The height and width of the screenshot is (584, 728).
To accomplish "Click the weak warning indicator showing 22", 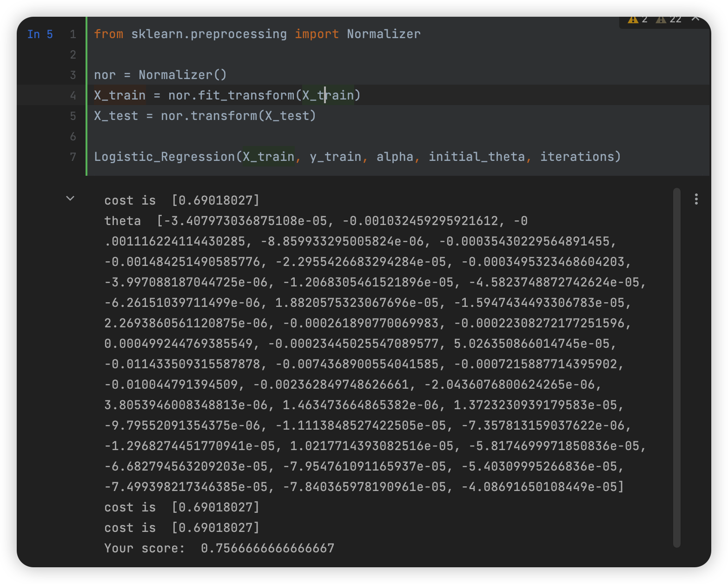I will click(x=668, y=20).
